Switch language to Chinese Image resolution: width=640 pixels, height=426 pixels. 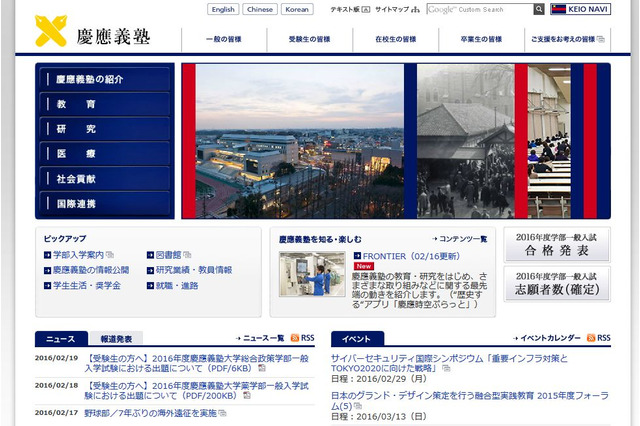[260, 9]
